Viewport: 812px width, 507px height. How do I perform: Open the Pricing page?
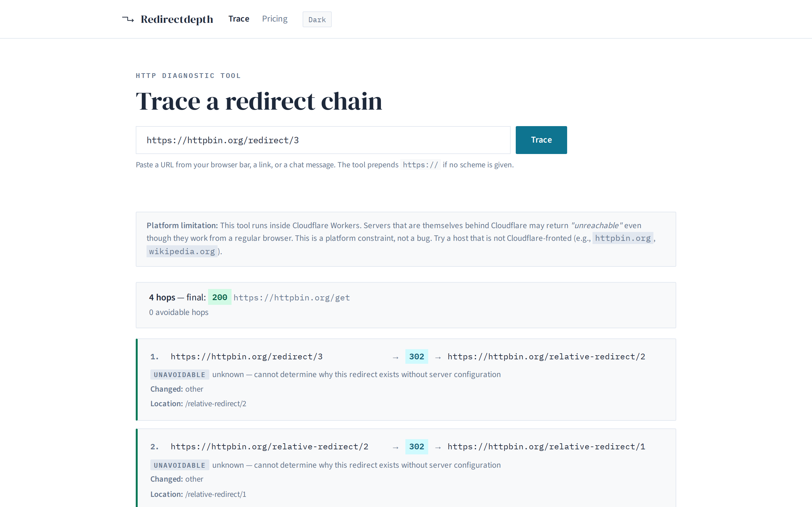[274, 19]
